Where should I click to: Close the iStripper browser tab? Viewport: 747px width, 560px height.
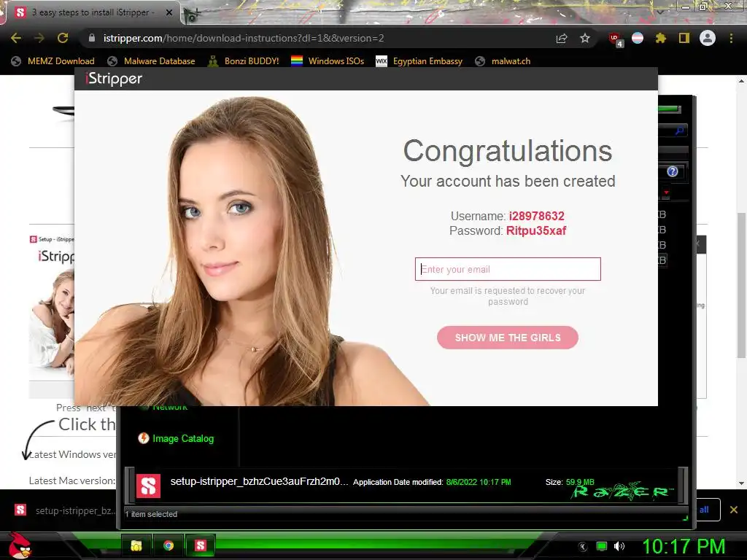click(x=169, y=12)
